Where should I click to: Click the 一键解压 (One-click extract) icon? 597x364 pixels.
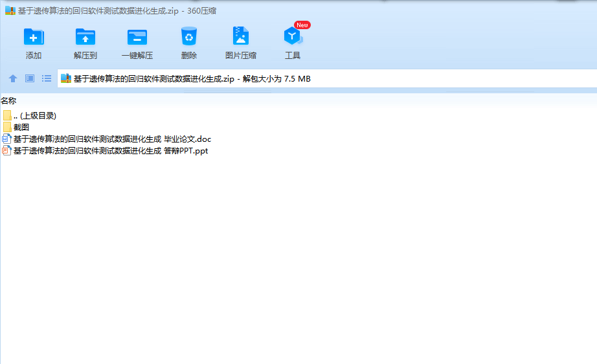click(137, 37)
